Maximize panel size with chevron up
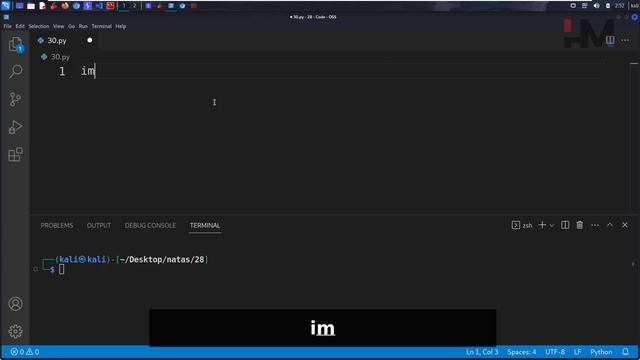This screenshot has width=640, height=360. (x=610, y=225)
